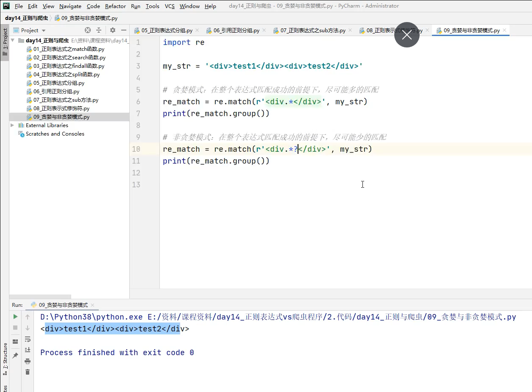This screenshot has width=532, height=392.
Task: Click the 'import re' code line
Action: pyautogui.click(x=184, y=42)
